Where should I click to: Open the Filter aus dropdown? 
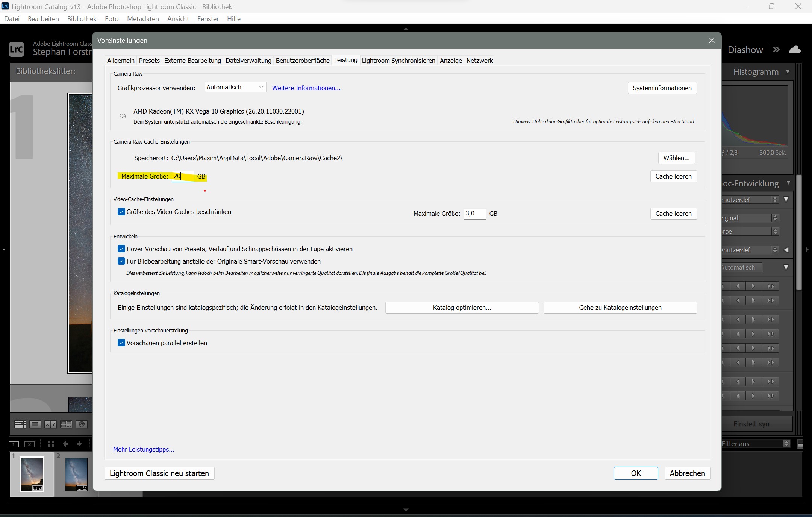pyautogui.click(x=756, y=444)
